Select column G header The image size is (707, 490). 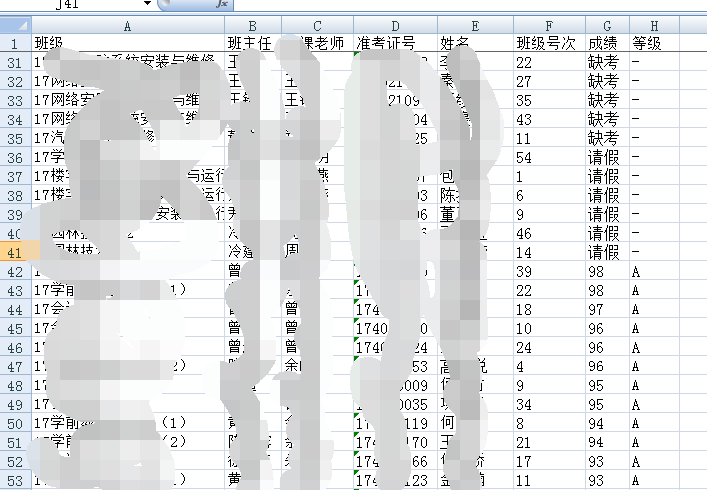pyautogui.click(x=607, y=26)
